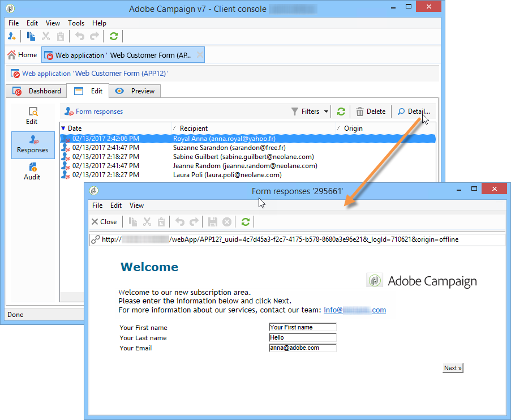The image size is (511, 420).
Task: Open the View menu in main window
Action: pyautogui.click(x=53, y=23)
